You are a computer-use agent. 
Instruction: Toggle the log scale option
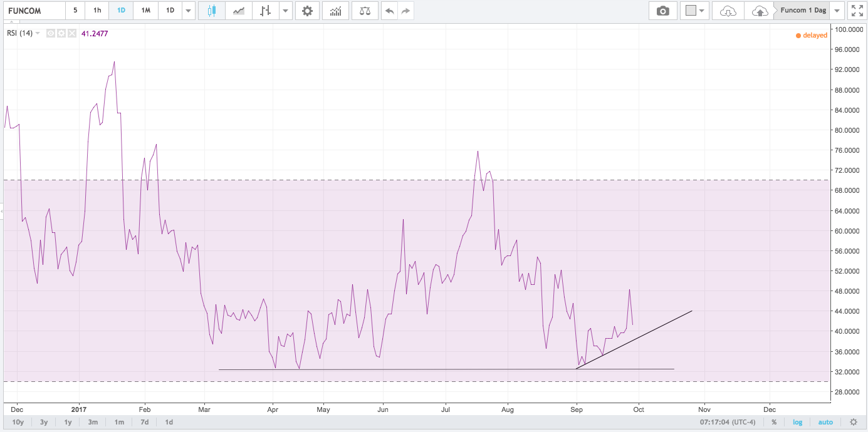(797, 422)
